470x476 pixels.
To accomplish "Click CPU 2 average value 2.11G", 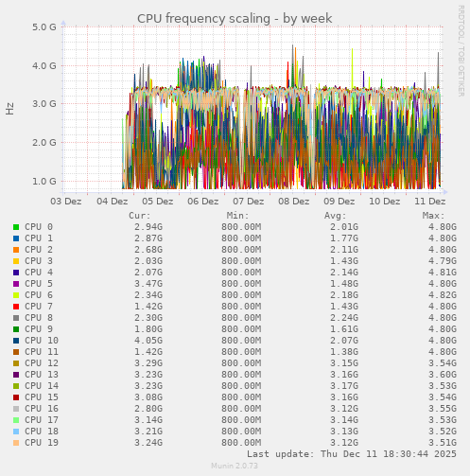I will (x=344, y=250).
